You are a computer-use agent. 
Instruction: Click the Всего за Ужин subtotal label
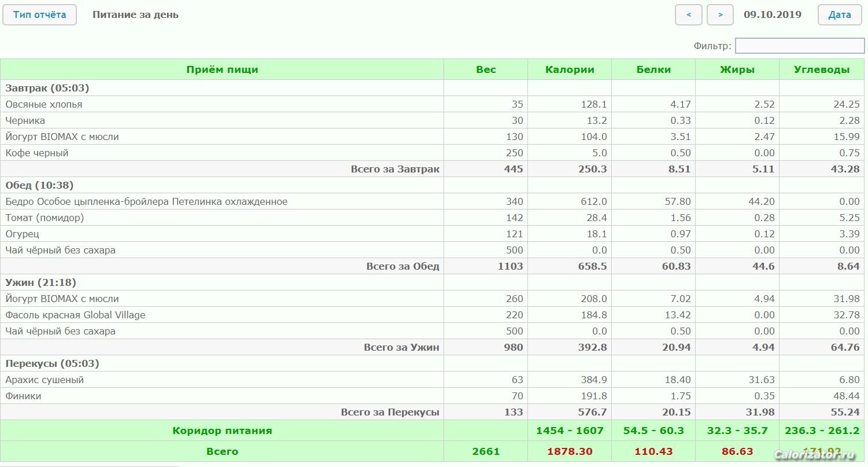click(x=401, y=347)
